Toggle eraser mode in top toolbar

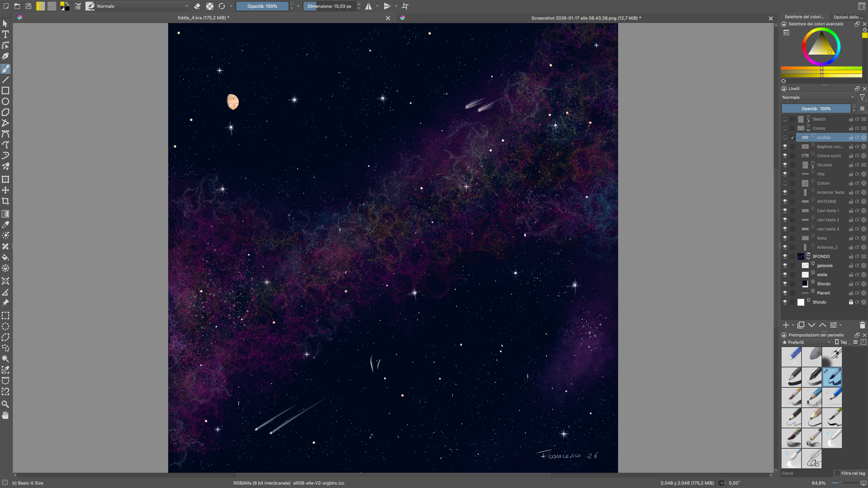[197, 6]
